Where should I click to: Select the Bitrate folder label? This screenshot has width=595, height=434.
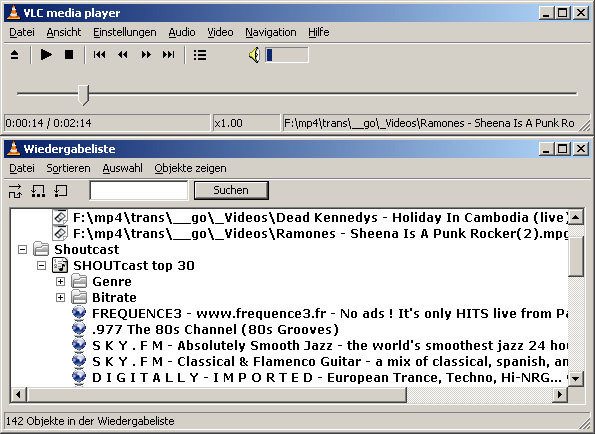(x=114, y=297)
